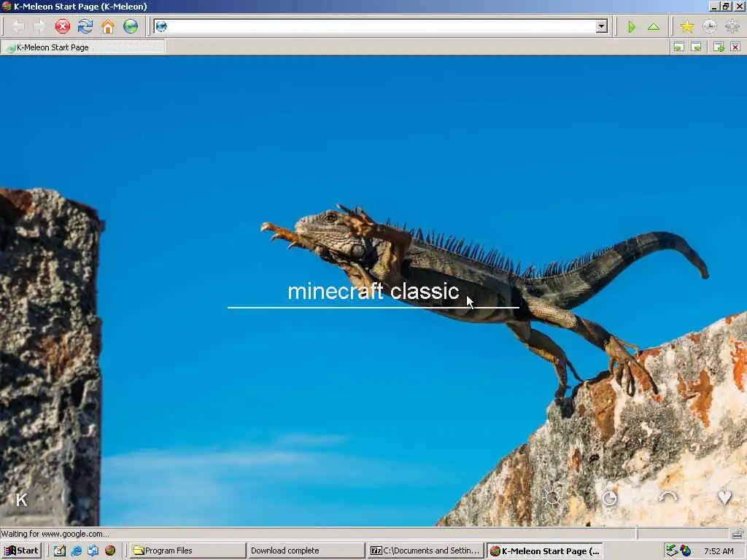Switch to Program Files taskbar window
This screenshot has height=560, width=747.
[x=187, y=551]
